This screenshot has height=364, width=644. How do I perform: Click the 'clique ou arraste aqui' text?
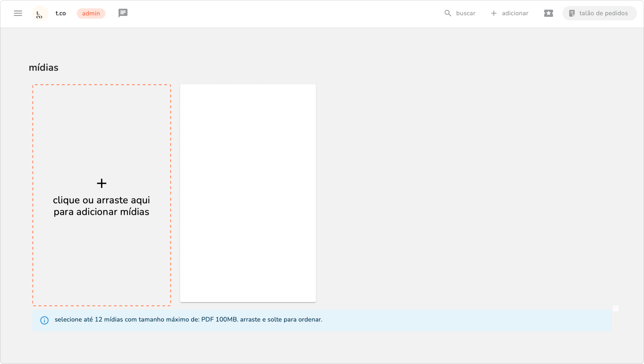(x=101, y=200)
